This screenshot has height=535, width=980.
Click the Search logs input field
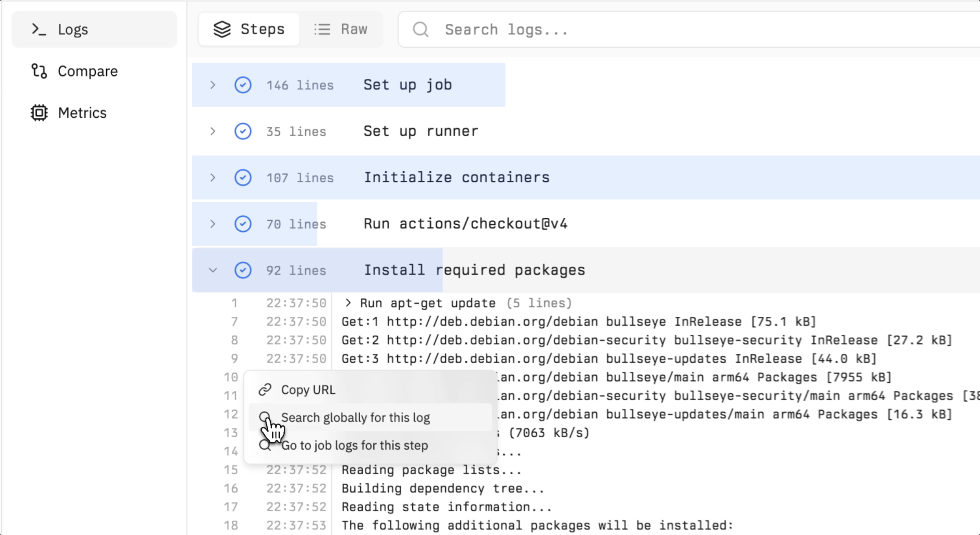click(689, 29)
